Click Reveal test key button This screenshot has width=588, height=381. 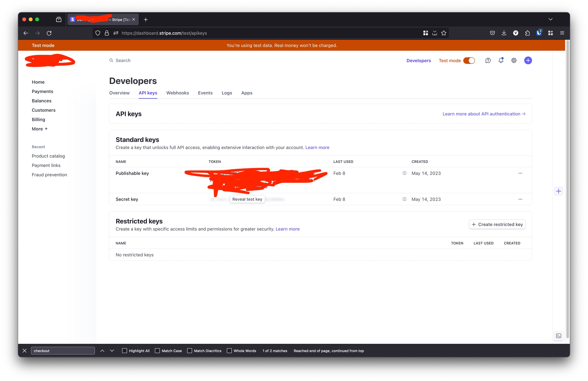(x=247, y=199)
